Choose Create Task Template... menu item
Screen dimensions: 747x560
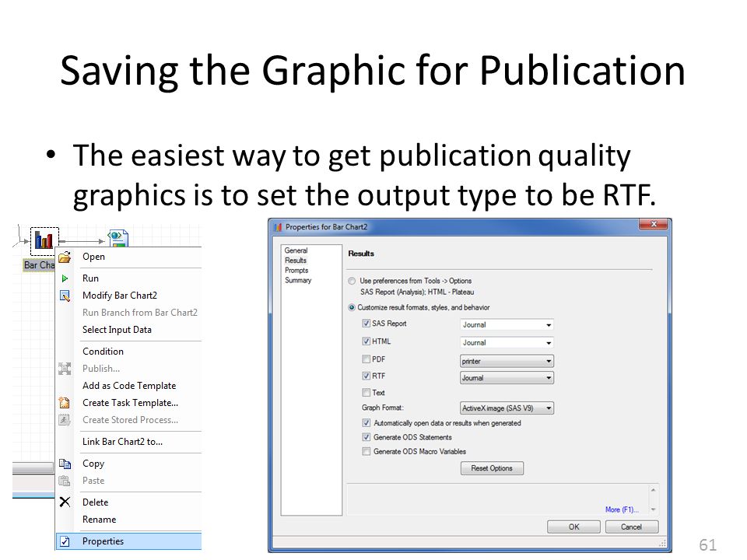click(x=128, y=403)
